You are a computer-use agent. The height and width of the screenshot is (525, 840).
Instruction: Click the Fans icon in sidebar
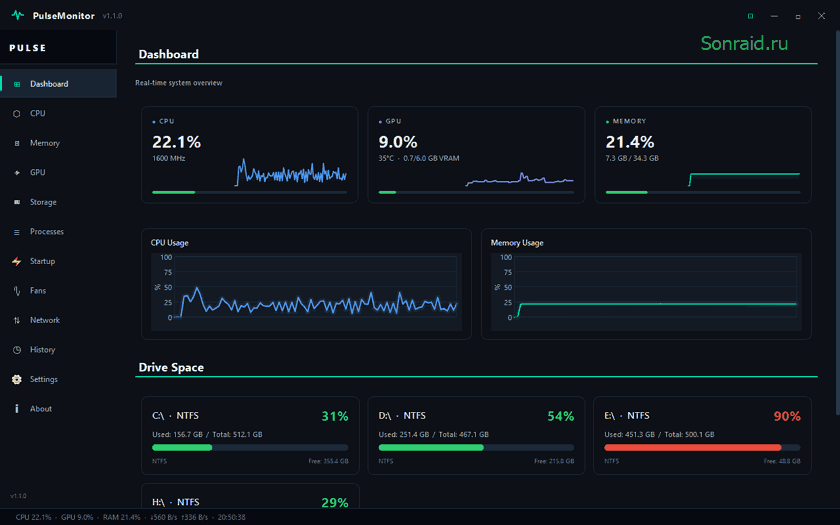pyautogui.click(x=17, y=291)
